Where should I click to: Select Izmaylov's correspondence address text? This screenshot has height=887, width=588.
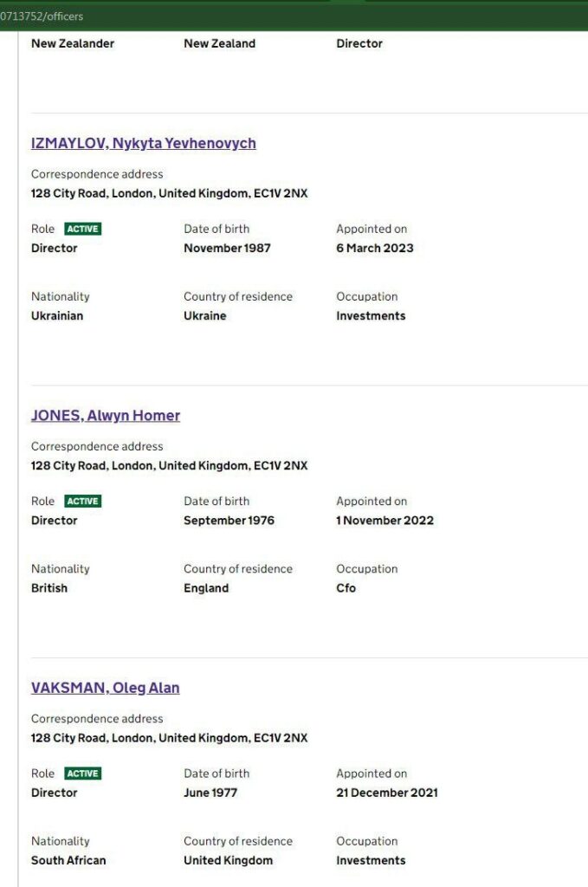(x=170, y=193)
